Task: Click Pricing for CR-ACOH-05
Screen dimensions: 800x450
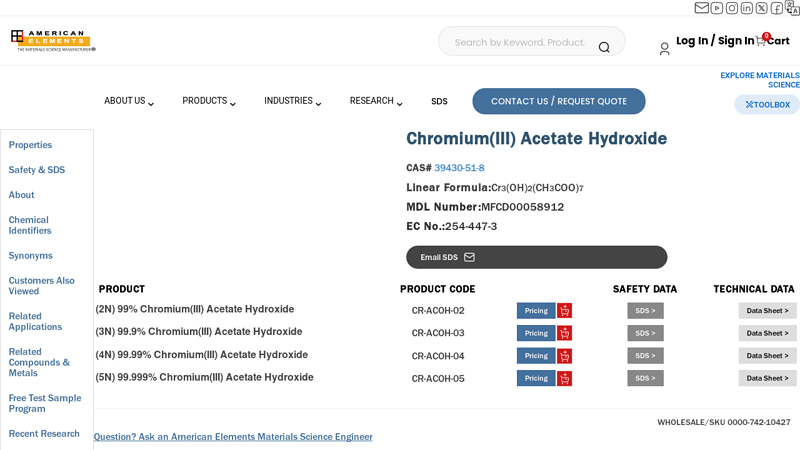Action: point(536,378)
